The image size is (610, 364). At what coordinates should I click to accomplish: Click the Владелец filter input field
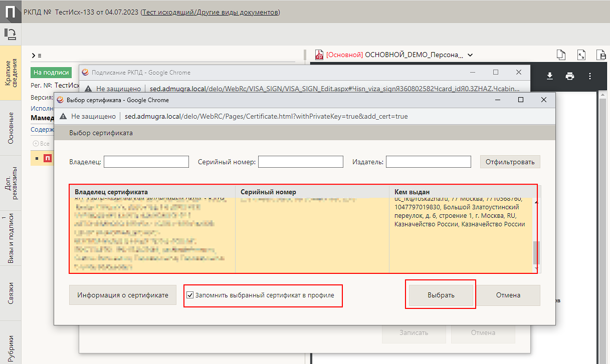click(x=146, y=162)
